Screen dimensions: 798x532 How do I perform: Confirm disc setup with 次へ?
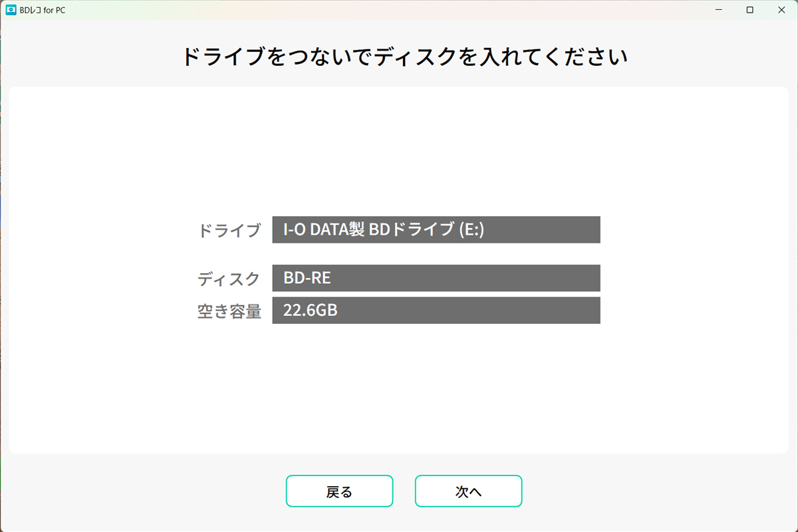[468, 491]
